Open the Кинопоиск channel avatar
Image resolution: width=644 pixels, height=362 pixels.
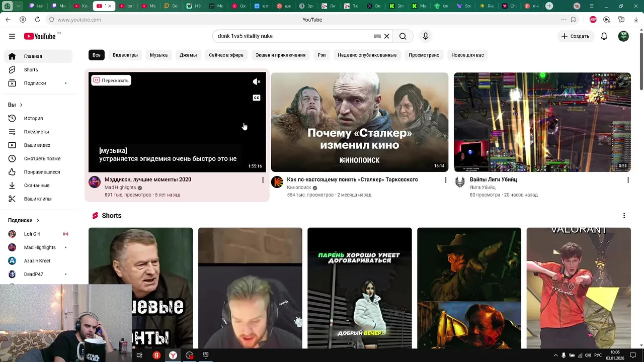[x=277, y=182]
